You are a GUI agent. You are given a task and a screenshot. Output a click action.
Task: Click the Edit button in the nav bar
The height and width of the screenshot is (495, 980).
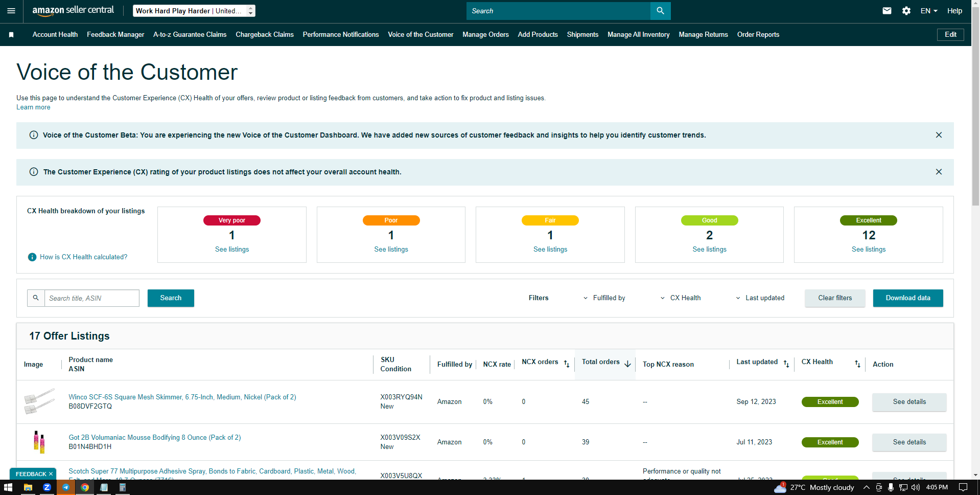click(950, 35)
